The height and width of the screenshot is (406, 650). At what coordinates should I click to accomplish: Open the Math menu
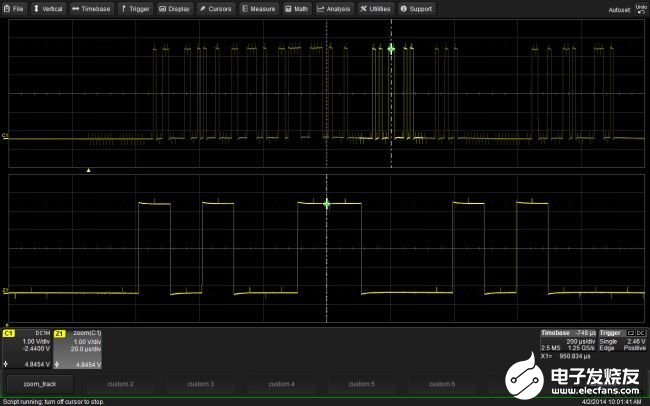coord(297,9)
